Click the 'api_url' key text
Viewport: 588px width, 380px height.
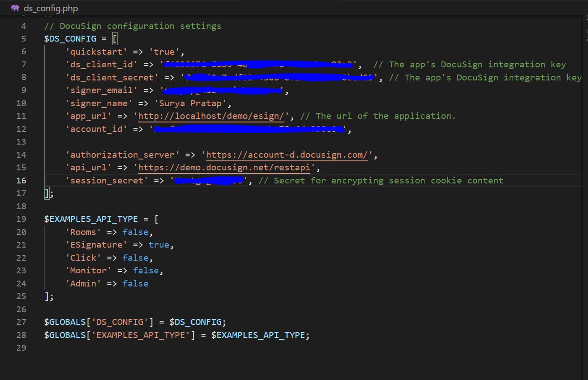point(89,168)
